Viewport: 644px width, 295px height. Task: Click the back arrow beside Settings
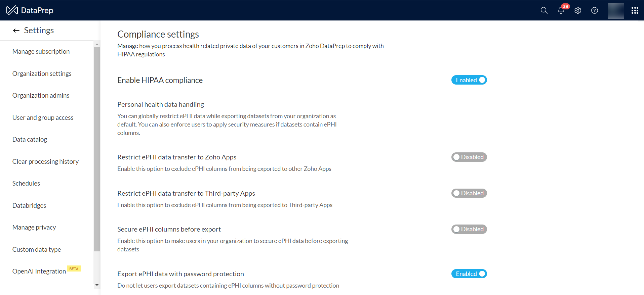pyautogui.click(x=16, y=31)
